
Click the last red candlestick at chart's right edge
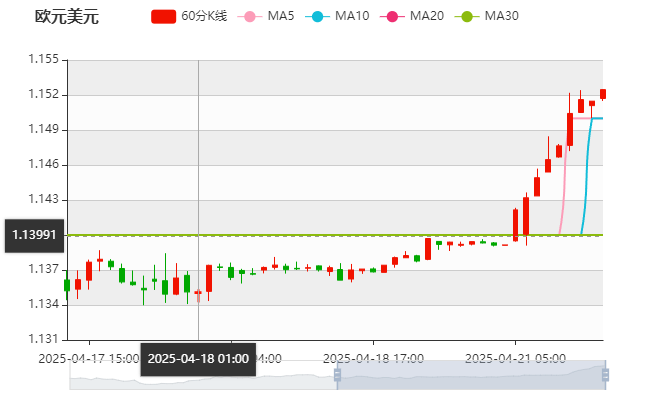603,94
